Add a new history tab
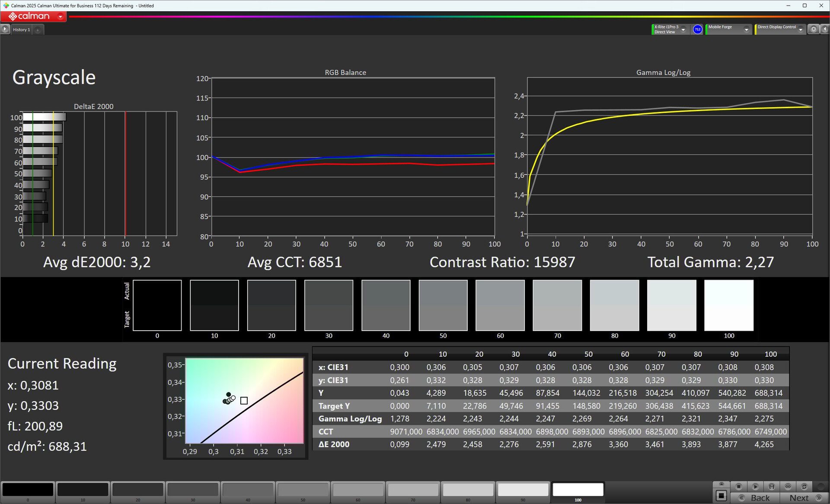 [x=38, y=29]
